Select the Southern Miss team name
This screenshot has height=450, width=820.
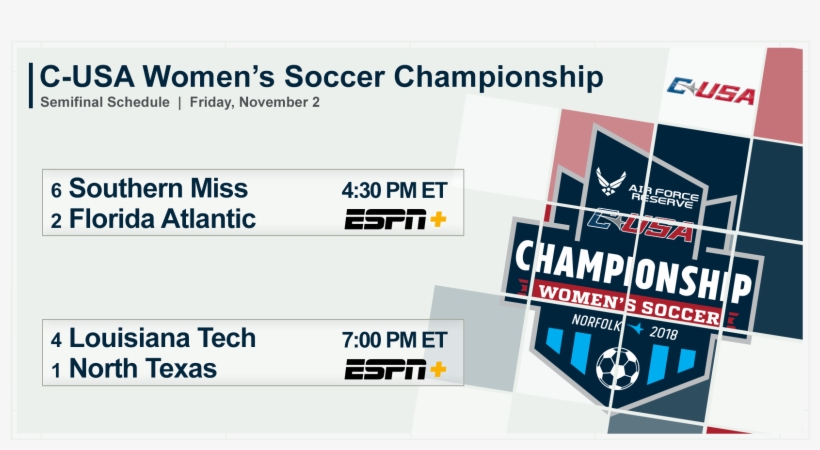click(x=158, y=188)
